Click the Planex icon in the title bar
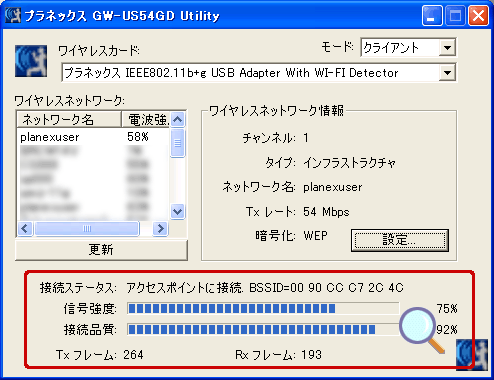Screen dimensions: 494x380 pos(13,15)
